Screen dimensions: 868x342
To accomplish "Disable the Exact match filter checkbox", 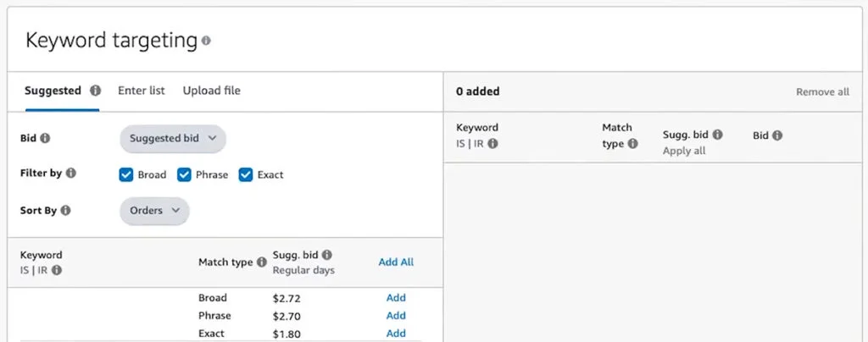I will pos(246,174).
